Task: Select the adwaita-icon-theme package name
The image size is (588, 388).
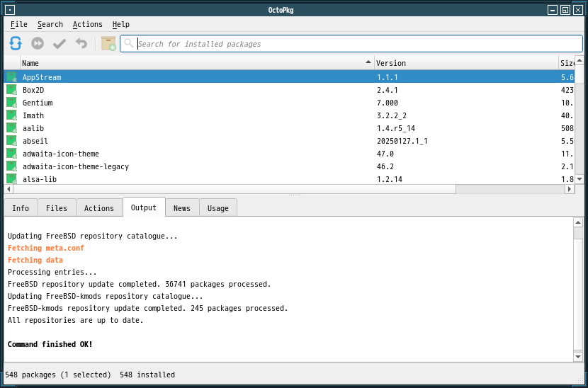Action: pyautogui.click(x=61, y=154)
